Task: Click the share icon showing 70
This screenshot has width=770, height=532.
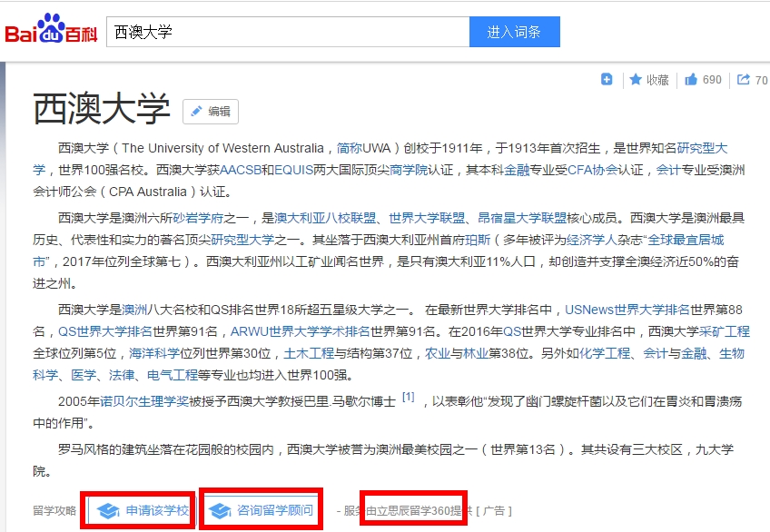Action: coord(744,80)
